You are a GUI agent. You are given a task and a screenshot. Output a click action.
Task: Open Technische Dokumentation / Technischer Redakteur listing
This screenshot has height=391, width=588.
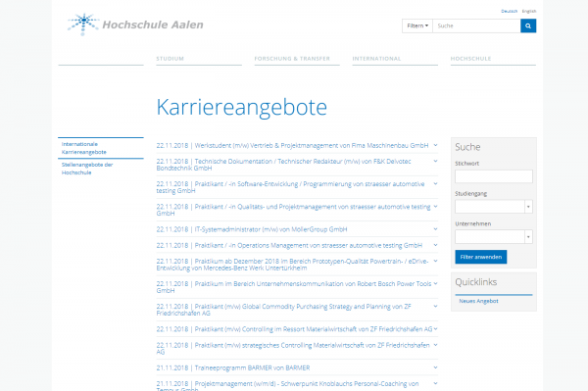pos(284,165)
